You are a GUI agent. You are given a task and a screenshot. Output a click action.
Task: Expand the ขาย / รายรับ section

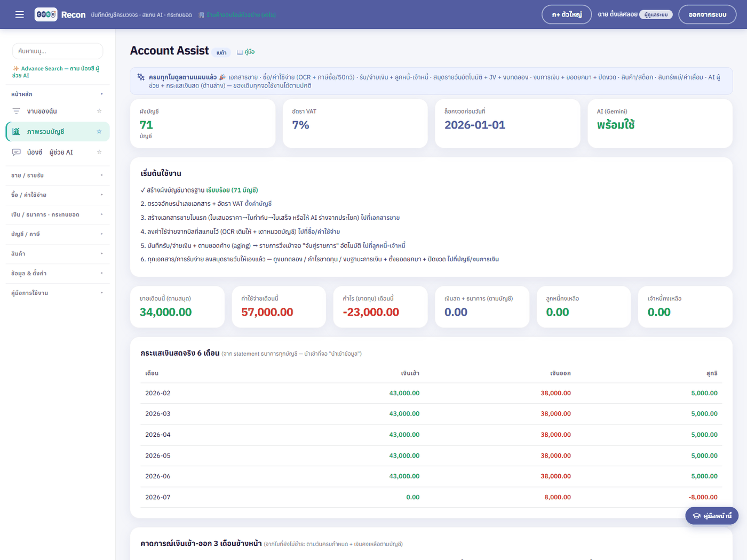57,175
